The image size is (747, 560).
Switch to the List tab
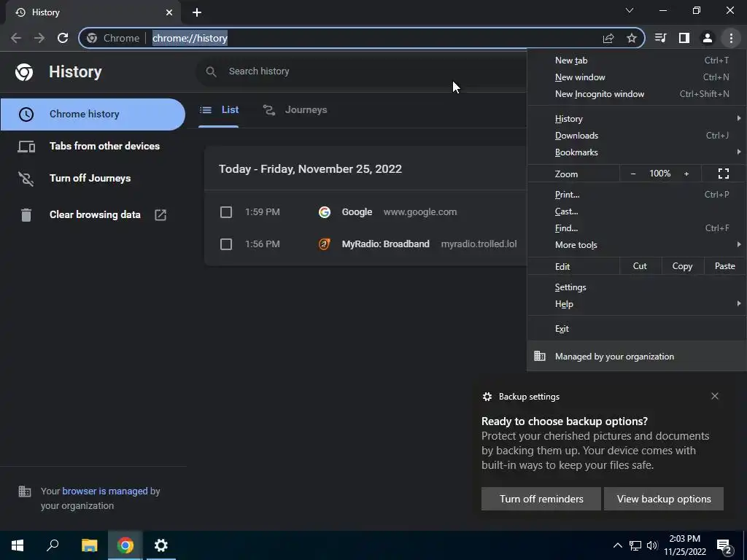219,110
